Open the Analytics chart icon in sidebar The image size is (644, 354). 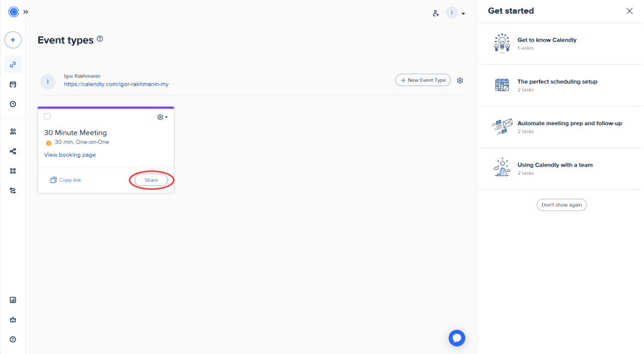(x=13, y=300)
